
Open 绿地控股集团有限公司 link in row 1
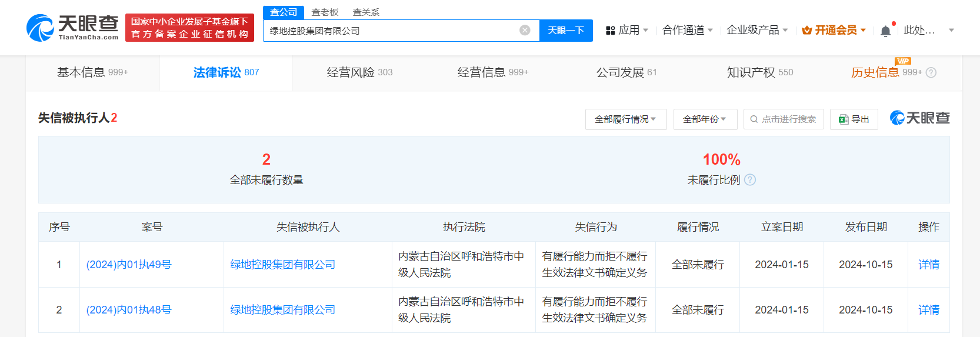click(282, 265)
